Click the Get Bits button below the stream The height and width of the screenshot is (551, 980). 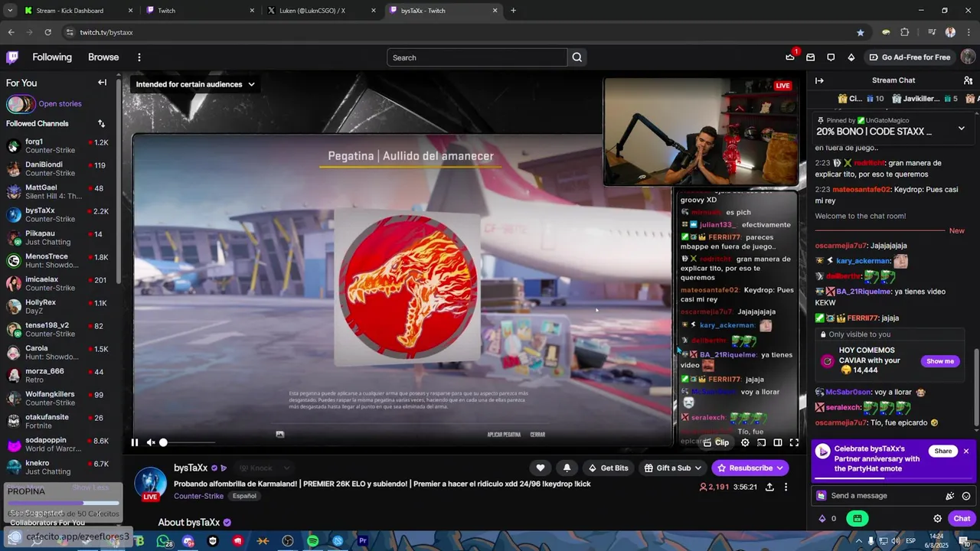[608, 468]
